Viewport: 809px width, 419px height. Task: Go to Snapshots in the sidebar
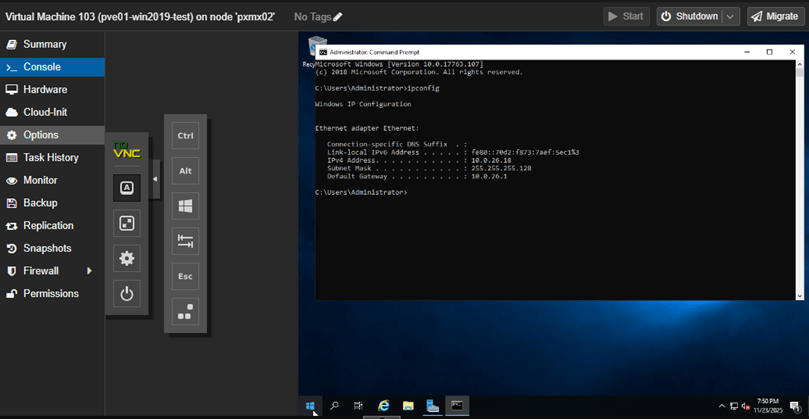point(47,248)
